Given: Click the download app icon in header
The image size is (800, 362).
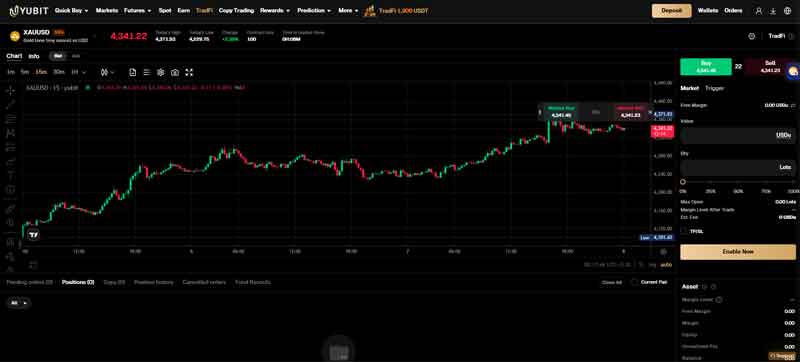Looking at the screenshot, I should (x=773, y=11).
